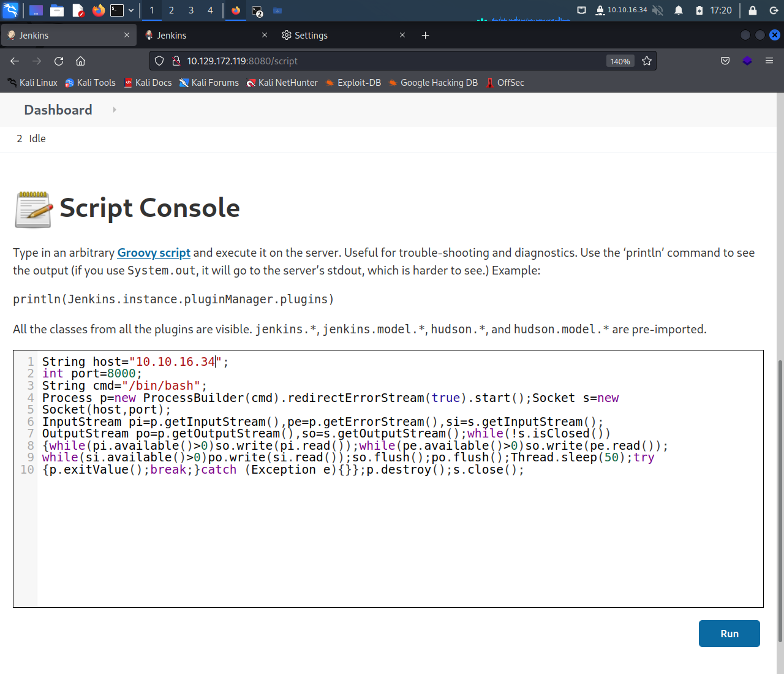Switch to the second Jenkins tab

(206, 35)
